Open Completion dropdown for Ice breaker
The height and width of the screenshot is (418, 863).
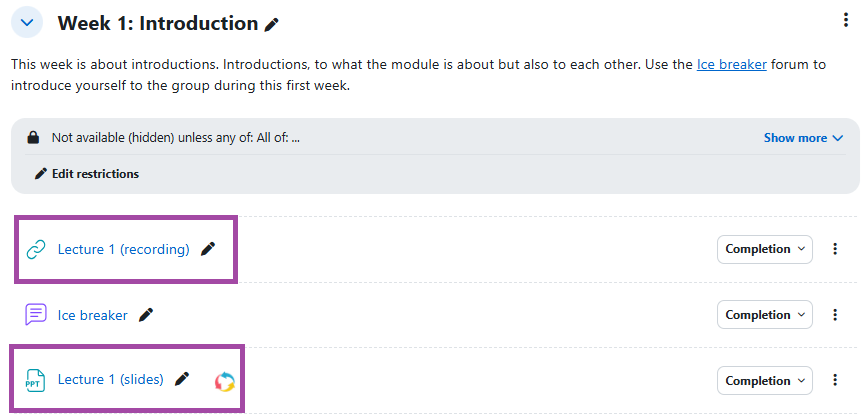pos(764,315)
